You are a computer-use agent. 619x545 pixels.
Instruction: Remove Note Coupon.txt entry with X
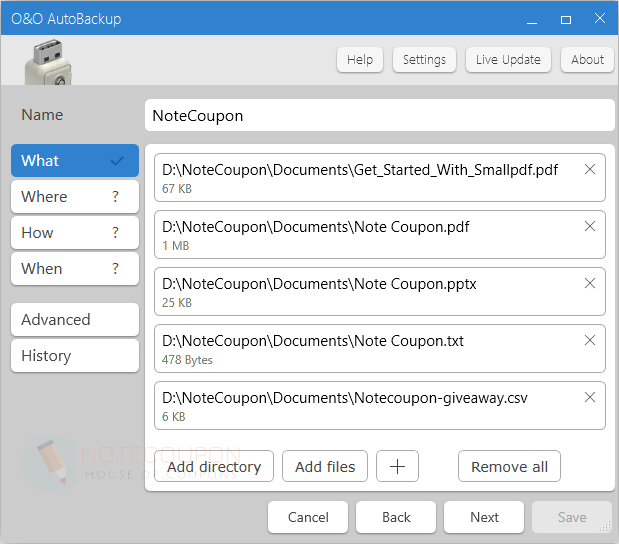point(590,340)
